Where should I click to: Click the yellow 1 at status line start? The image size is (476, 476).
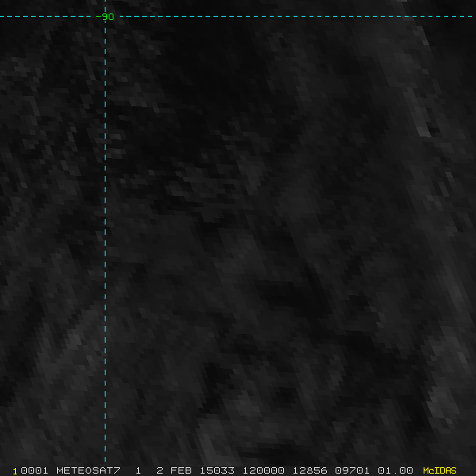click(x=15, y=470)
